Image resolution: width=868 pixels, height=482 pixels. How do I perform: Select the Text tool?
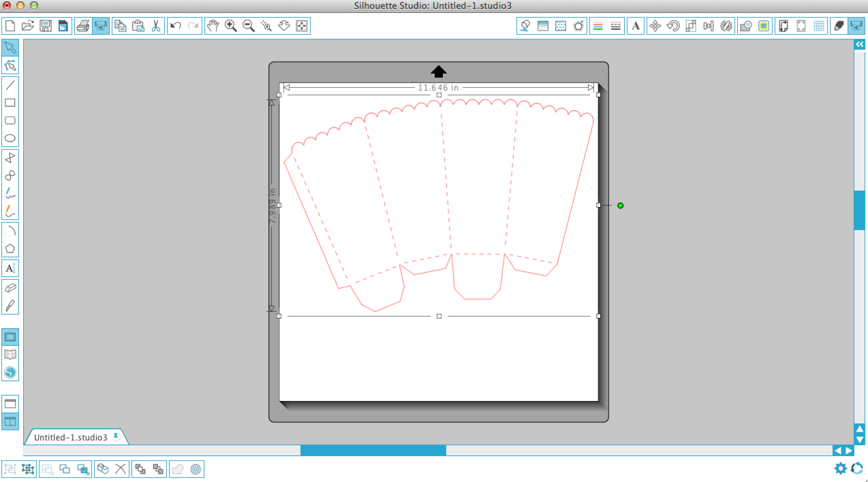point(10,268)
